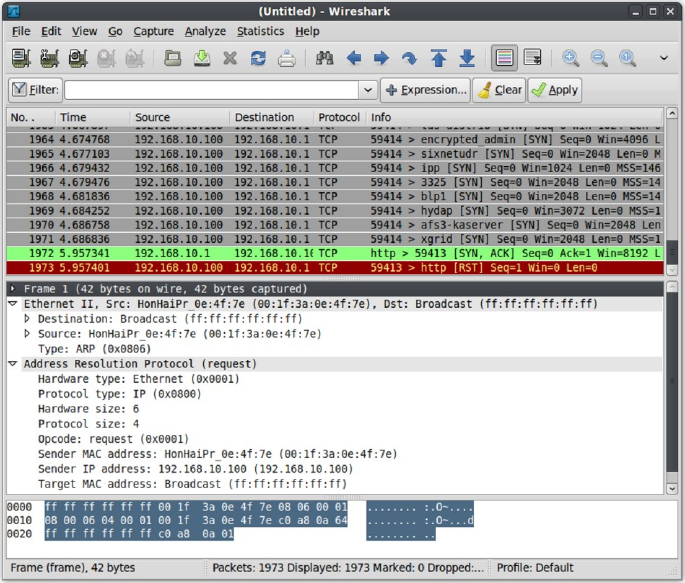685x583 pixels.
Task: Click the Expression... button
Action: click(x=426, y=90)
